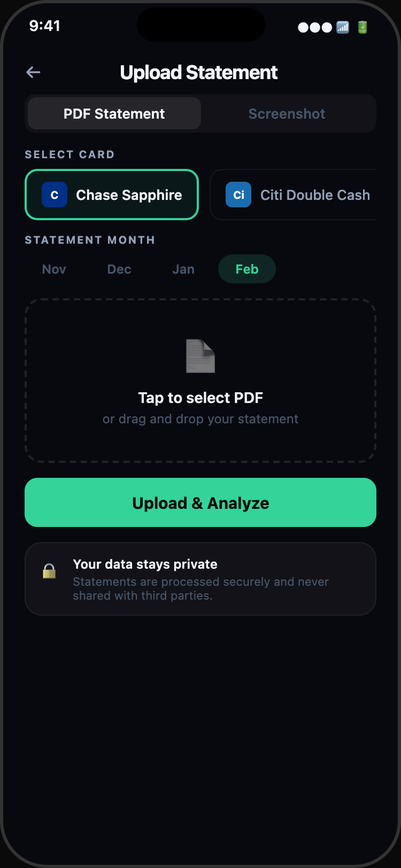Select the Feb month chip
The width and height of the screenshot is (401, 868).
pyautogui.click(x=247, y=269)
